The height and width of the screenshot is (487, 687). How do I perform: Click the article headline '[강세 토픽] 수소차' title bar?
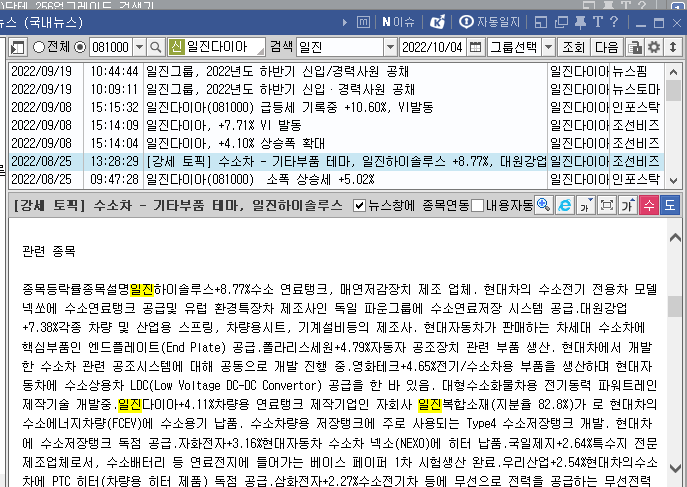pos(178,205)
